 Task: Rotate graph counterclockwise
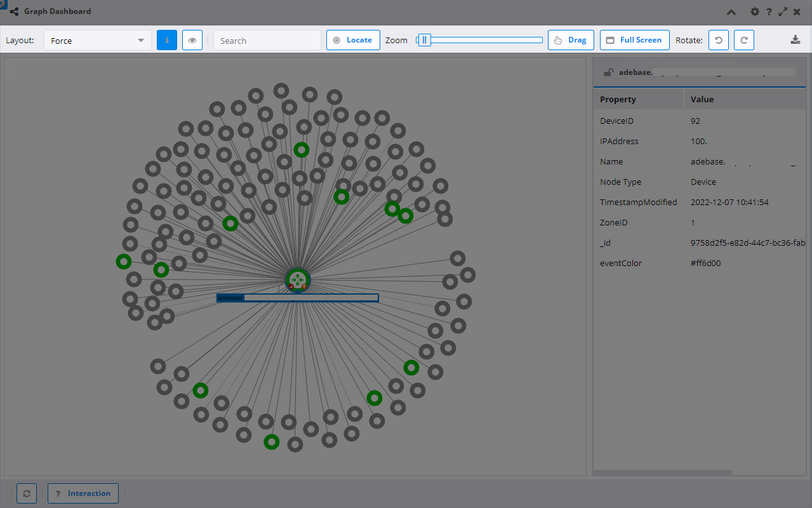click(x=719, y=40)
